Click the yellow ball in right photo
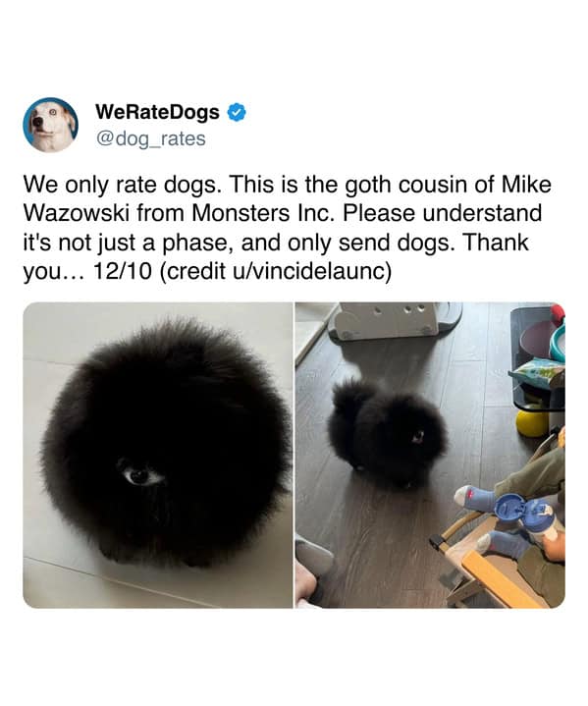Image resolution: width=588 pixels, height=706 pixels. (532, 423)
